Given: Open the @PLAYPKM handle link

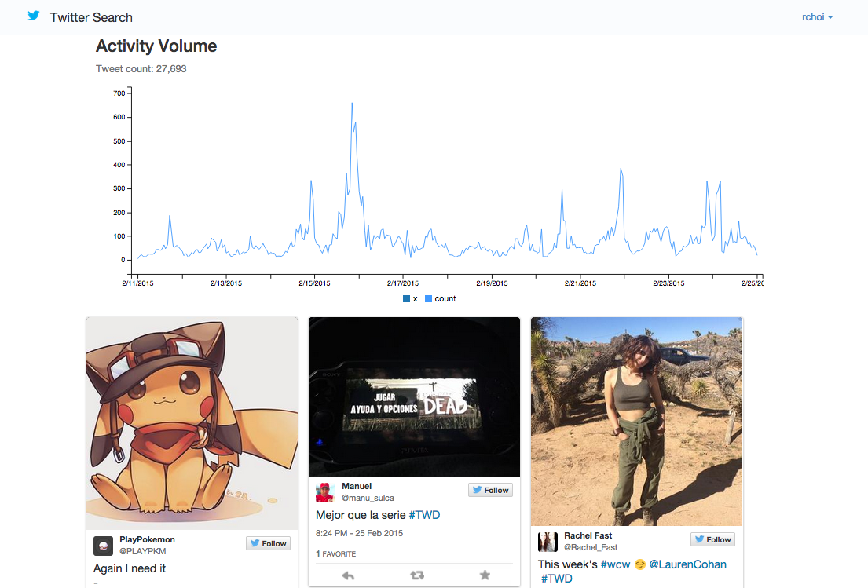Looking at the screenshot, I should tap(143, 551).
